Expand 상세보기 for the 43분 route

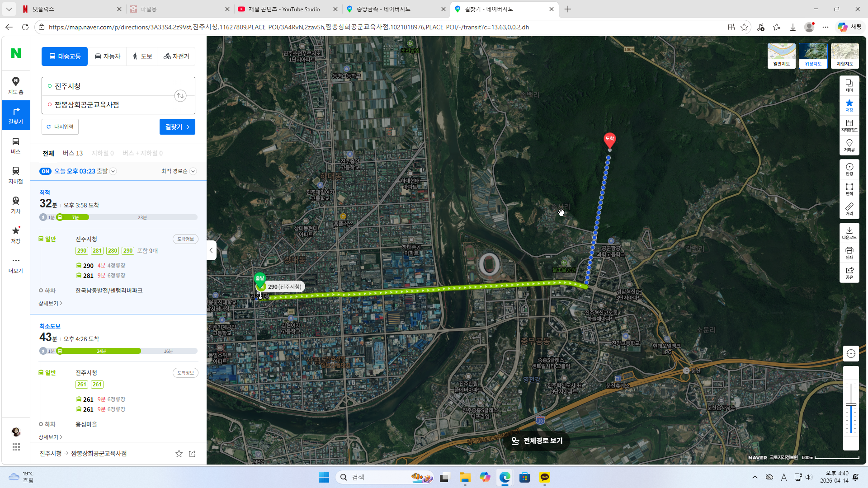point(50,437)
